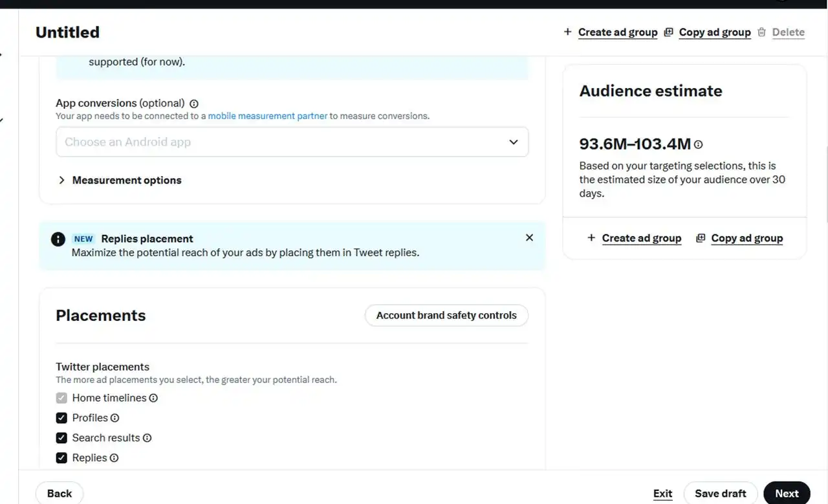828x504 pixels.
Task: Save draft of the campaign
Action: 720,494
